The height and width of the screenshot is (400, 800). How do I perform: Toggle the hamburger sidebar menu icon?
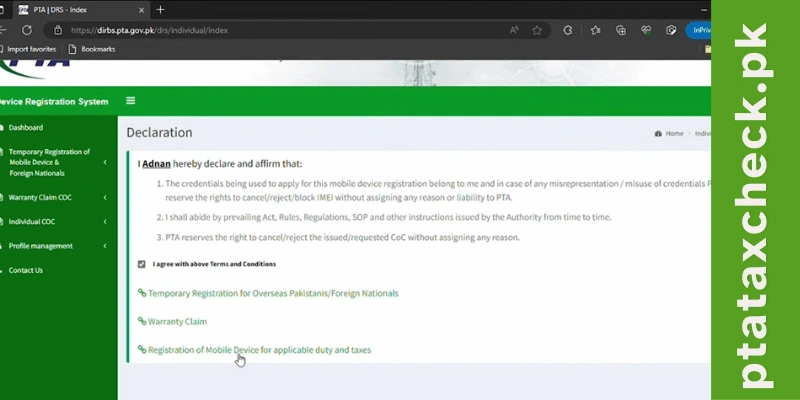pos(131,101)
